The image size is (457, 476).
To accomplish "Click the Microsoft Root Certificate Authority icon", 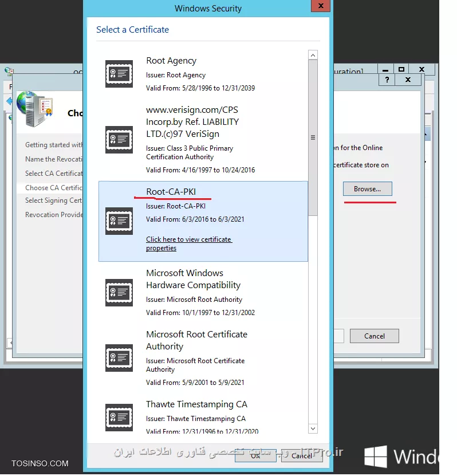I will point(119,358).
